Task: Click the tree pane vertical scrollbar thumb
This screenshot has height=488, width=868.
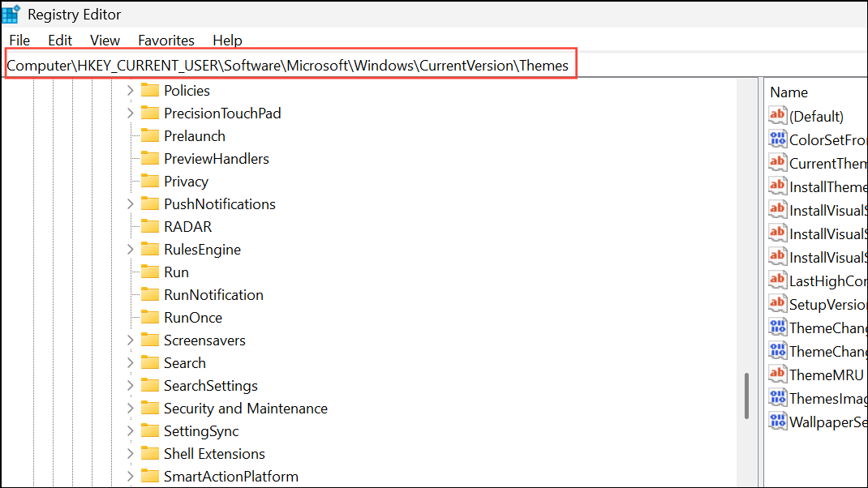Action: pos(748,396)
